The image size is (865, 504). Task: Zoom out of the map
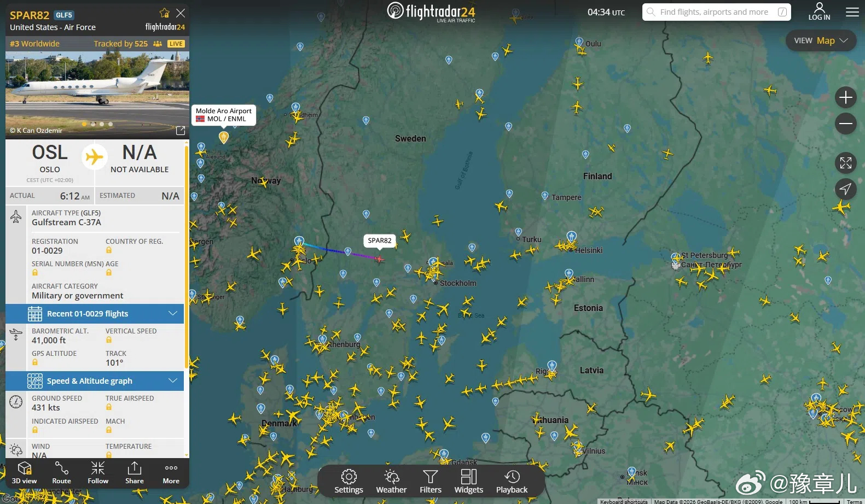(x=846, y=124)
